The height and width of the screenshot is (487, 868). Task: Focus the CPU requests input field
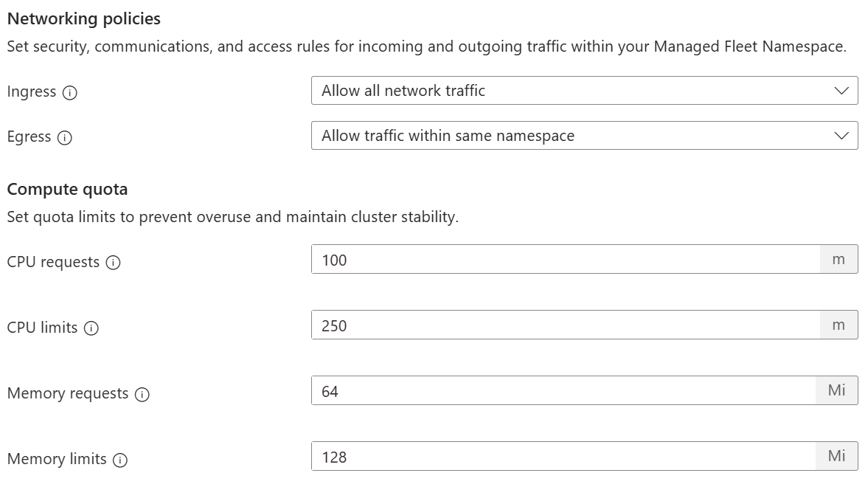point(565,260)
